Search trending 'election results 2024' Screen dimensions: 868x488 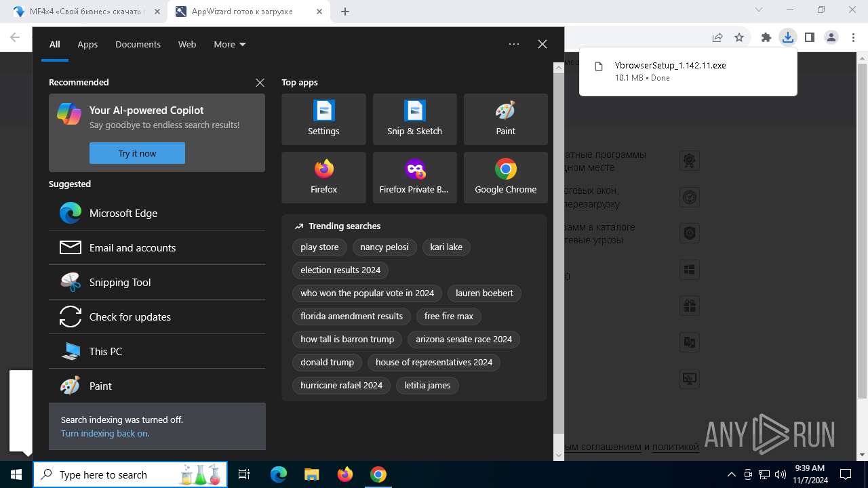[x=340, y=270]
